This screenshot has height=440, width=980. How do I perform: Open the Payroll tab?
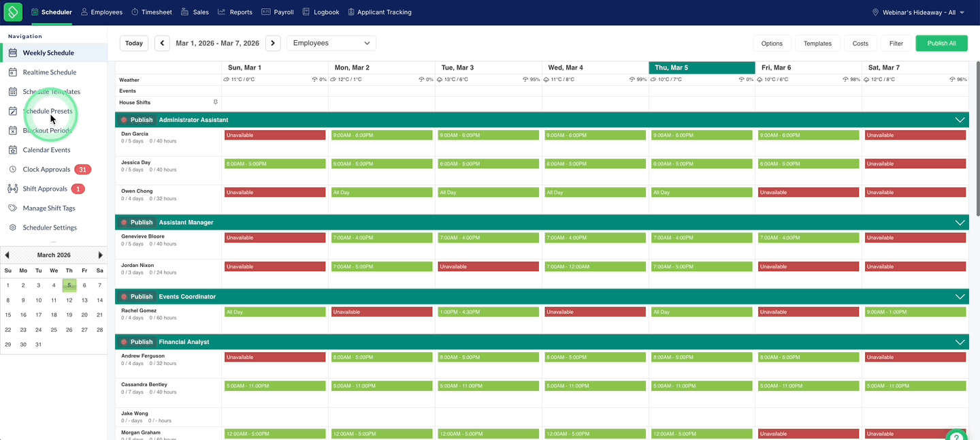tap(278, 12)
